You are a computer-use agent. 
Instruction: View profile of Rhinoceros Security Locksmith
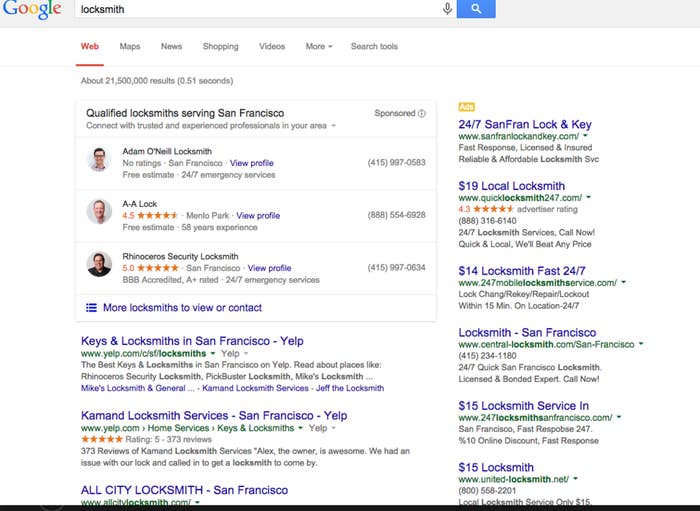click(x=269, y=268)
